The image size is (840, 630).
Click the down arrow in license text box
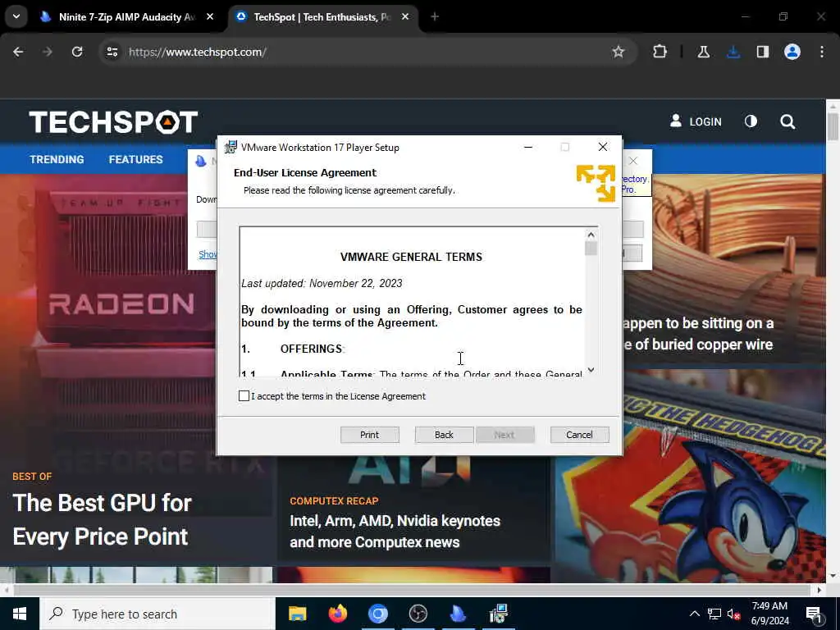point(591,370)
